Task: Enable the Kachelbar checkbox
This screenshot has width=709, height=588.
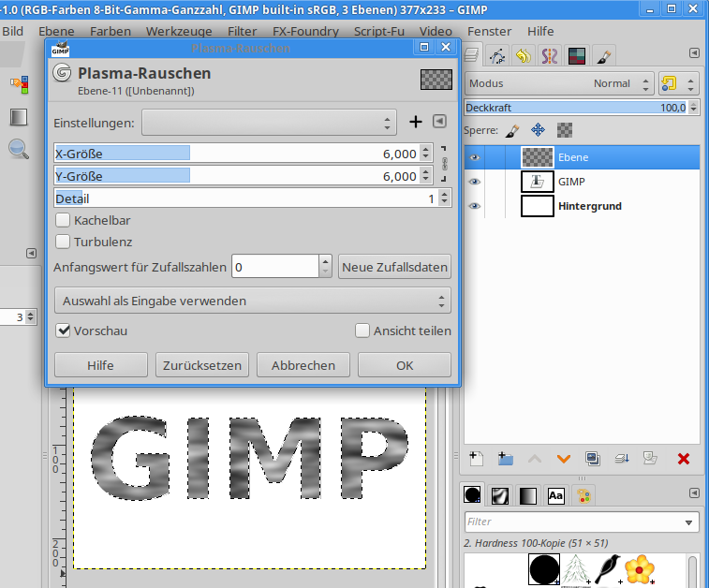Action: click(x=63, y=221)
